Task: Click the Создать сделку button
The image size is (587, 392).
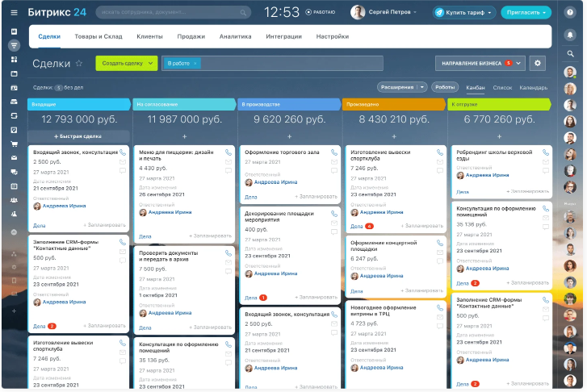Action: click(x=122, y=63)
